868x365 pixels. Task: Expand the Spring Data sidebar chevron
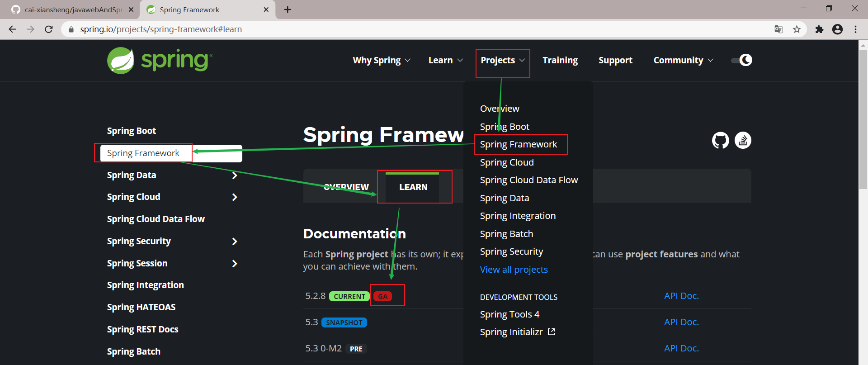point(235,175)
